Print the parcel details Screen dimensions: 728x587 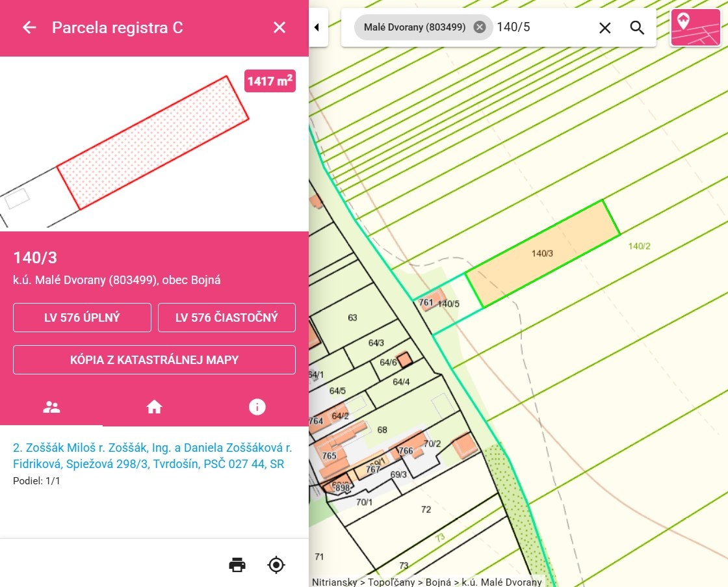coord(237,565)
